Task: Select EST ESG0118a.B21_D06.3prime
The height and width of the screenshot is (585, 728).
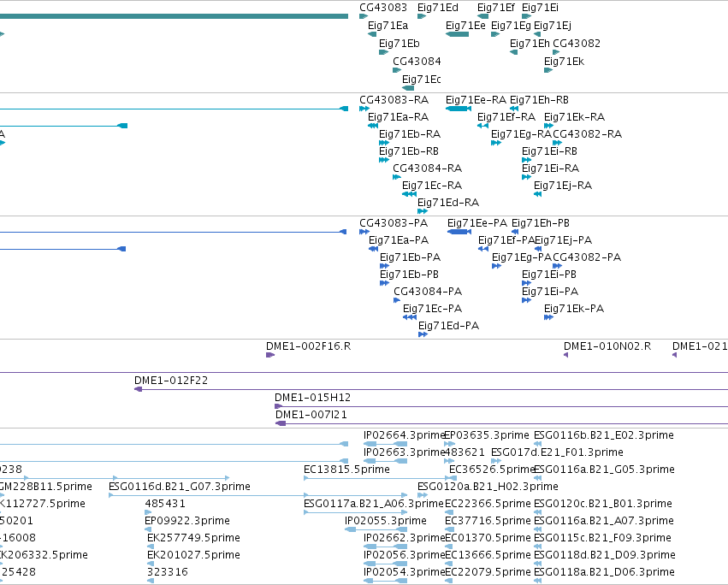Action: [x=604, y=572]
